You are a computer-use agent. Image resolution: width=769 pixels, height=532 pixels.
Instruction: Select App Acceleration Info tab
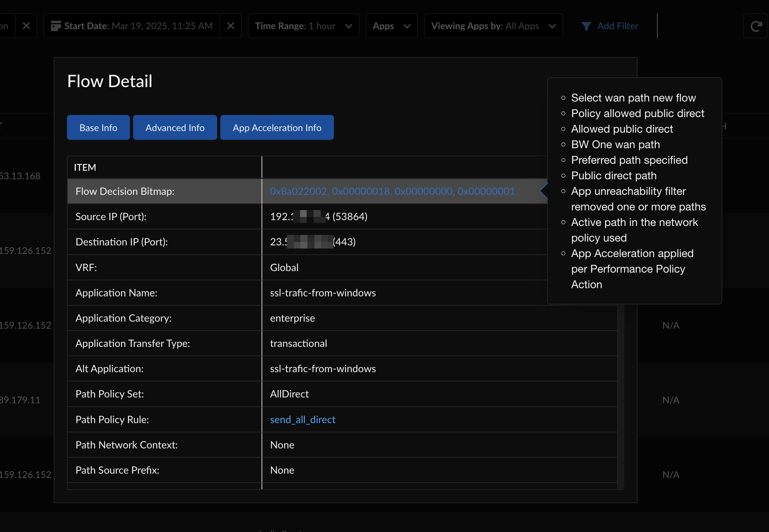pyautogui.click(x=277, y=128)
